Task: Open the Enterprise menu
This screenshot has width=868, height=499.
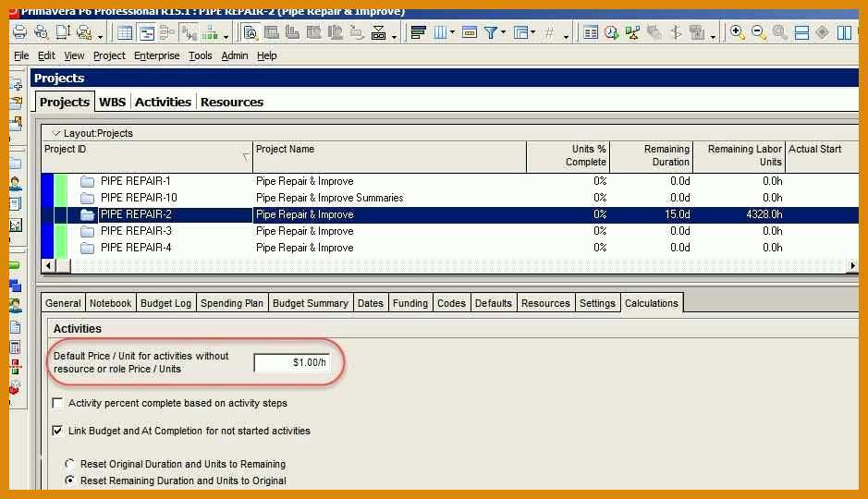Action: pyautogui.click(x=156, y=55)
